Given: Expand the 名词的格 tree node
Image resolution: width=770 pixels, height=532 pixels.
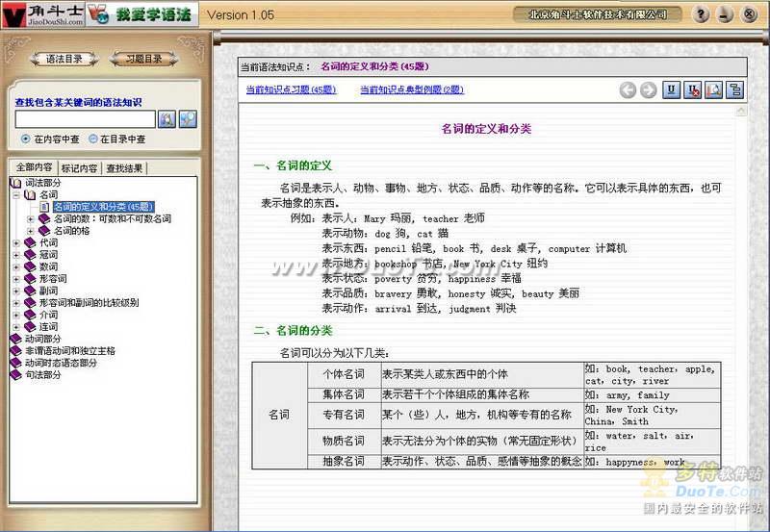Looking at the screenshot, I should [x=30, y=231].
